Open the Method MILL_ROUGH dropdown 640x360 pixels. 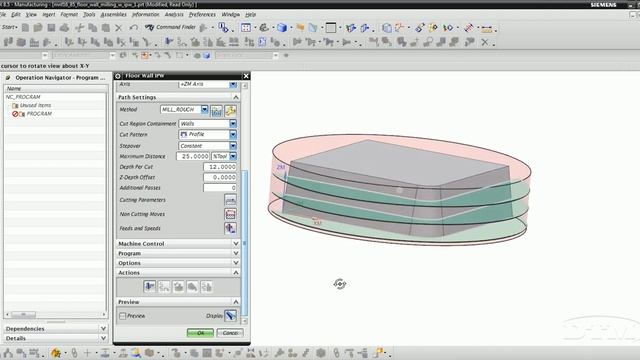click(x=204, y=109)
